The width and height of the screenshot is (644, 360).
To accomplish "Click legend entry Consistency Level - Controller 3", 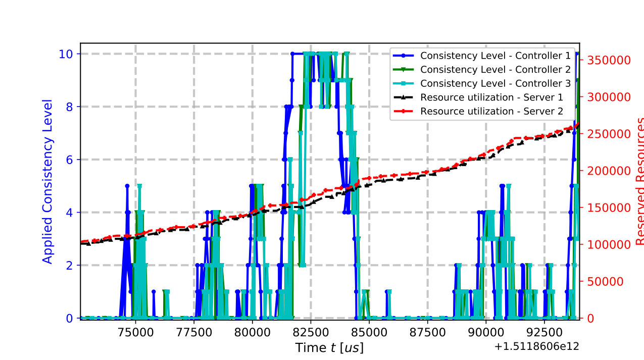I will click(x=496, y=83).
